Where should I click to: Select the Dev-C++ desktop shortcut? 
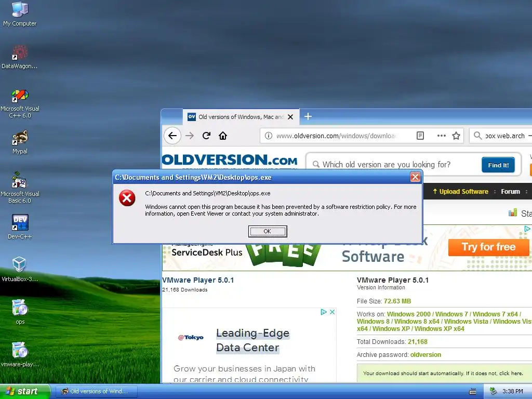point(20,227)
